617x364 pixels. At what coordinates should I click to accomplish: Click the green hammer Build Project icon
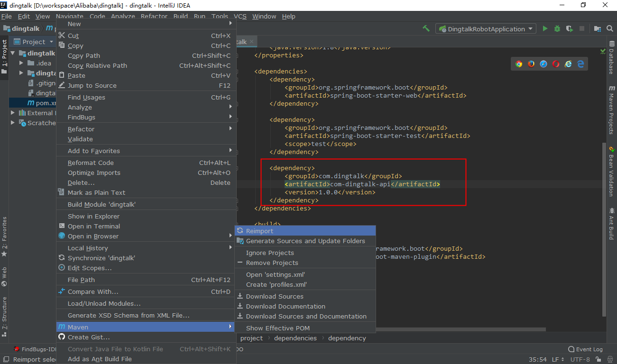[426, 28]
